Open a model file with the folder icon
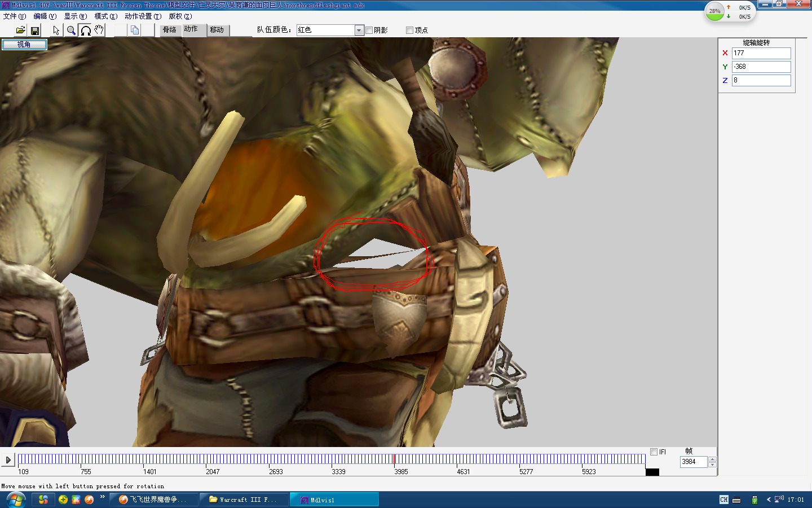This screenshot has width=812, height=508. pos(21,30)
